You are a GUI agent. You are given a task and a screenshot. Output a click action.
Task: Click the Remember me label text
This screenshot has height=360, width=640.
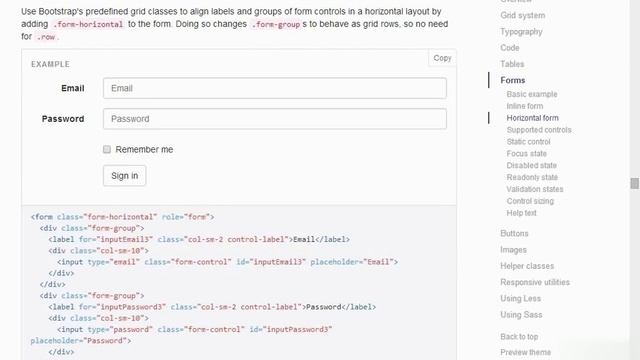pyautogui.click(x=144, y=149)
